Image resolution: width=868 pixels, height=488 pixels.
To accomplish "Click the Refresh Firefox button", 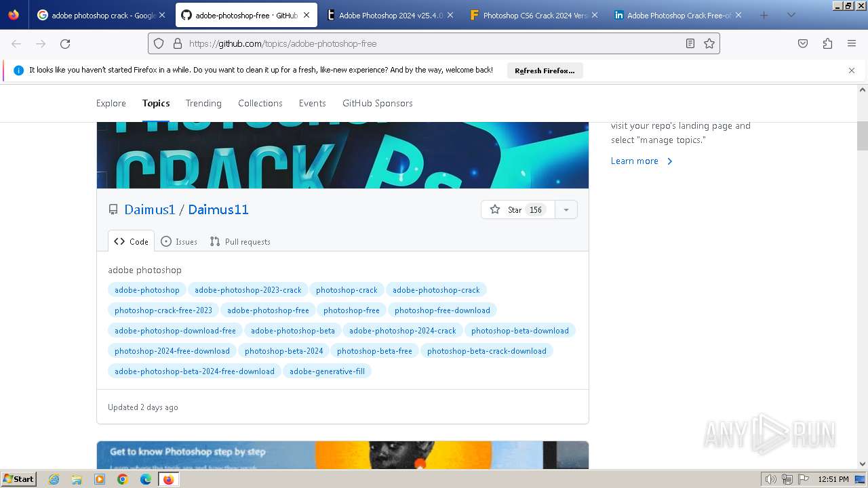I will click(545, 70).
